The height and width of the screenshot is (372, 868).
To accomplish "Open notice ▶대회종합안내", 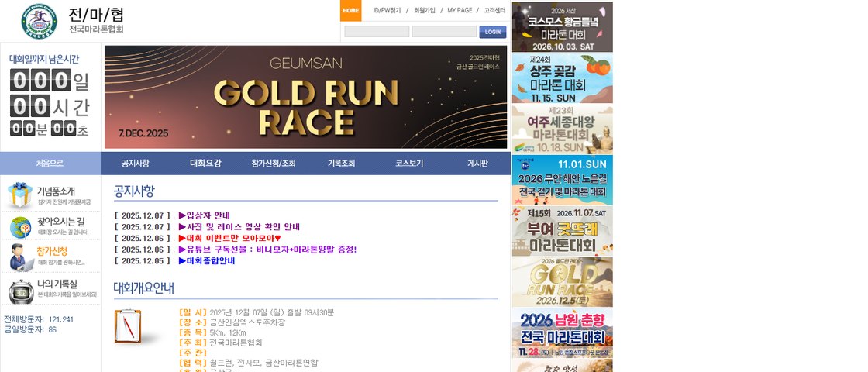I will pyautogui.click(x=206, y=260).
